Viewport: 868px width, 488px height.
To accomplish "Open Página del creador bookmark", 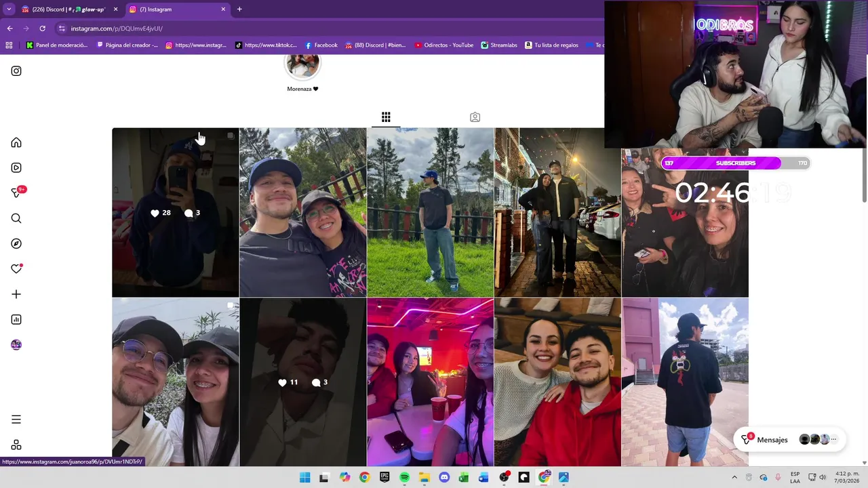I will (x=127, y=45).
